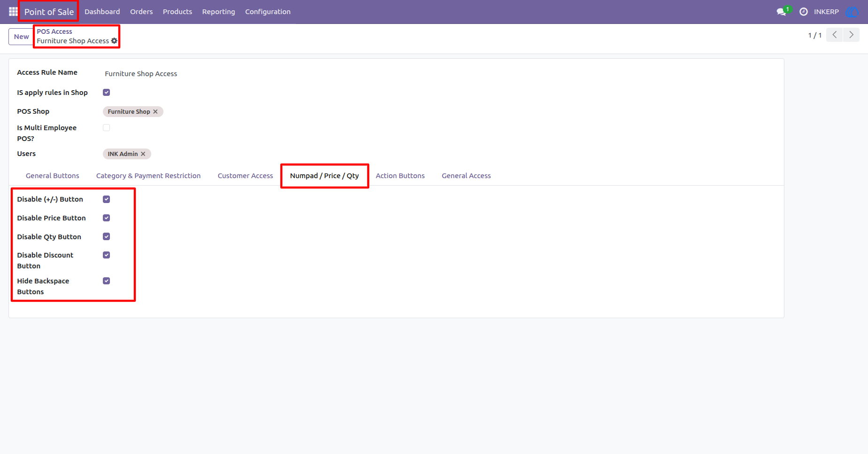The width and height of the screenshot is (868, 454).
Task: Go to previous record arrow
Action: click(x=835, y=35)
